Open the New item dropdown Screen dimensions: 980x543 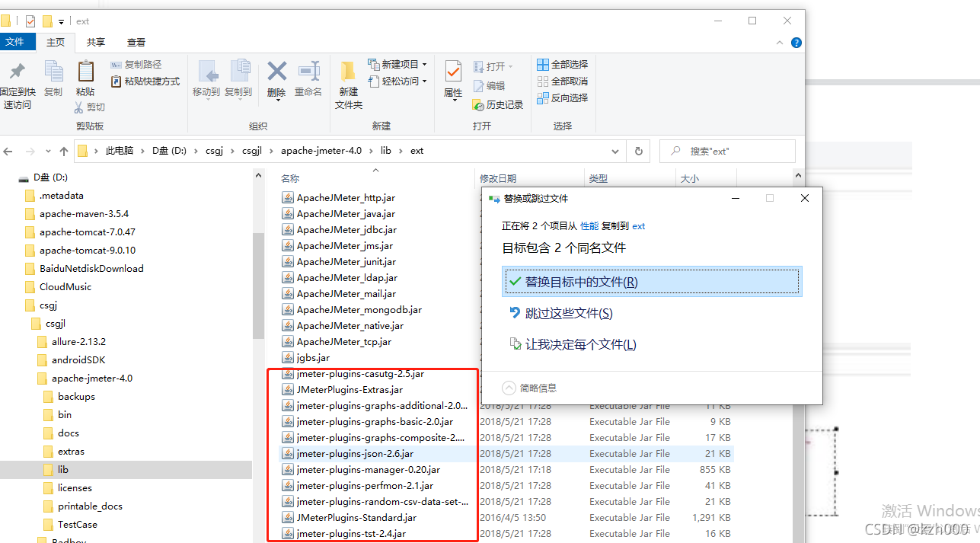click(397, 65)
